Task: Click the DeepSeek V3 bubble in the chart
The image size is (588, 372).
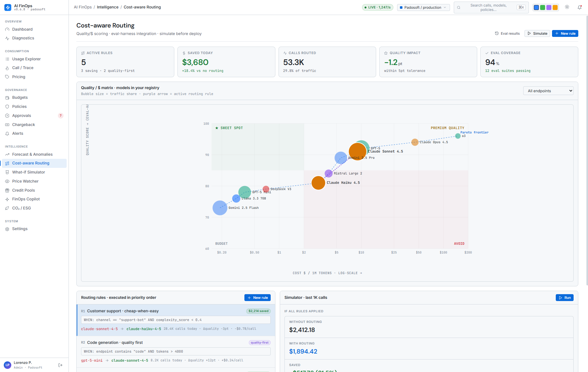Action: tap(266, 189)
